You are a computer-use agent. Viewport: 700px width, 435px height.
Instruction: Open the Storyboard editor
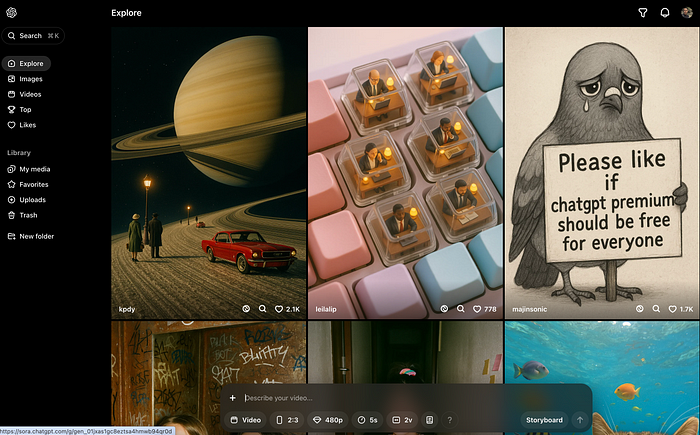544,420
